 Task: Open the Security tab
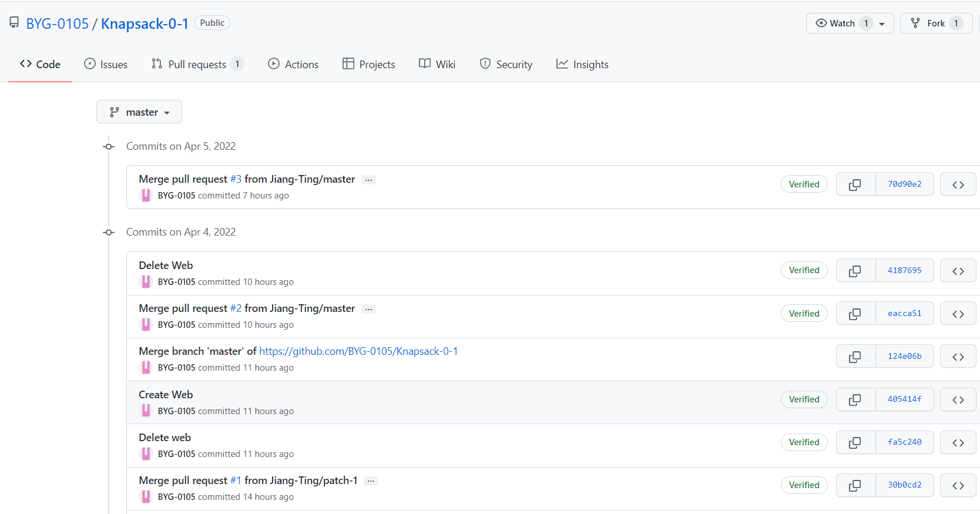(506, 64)
